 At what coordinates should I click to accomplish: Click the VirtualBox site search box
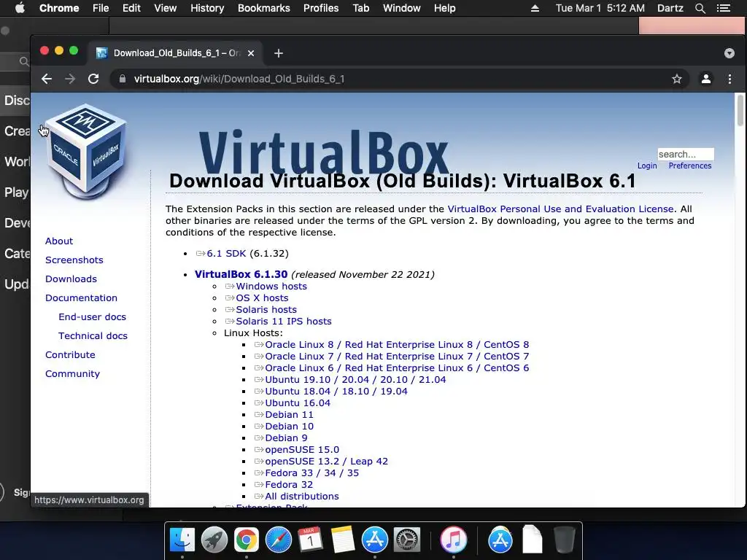pos(686,155)
